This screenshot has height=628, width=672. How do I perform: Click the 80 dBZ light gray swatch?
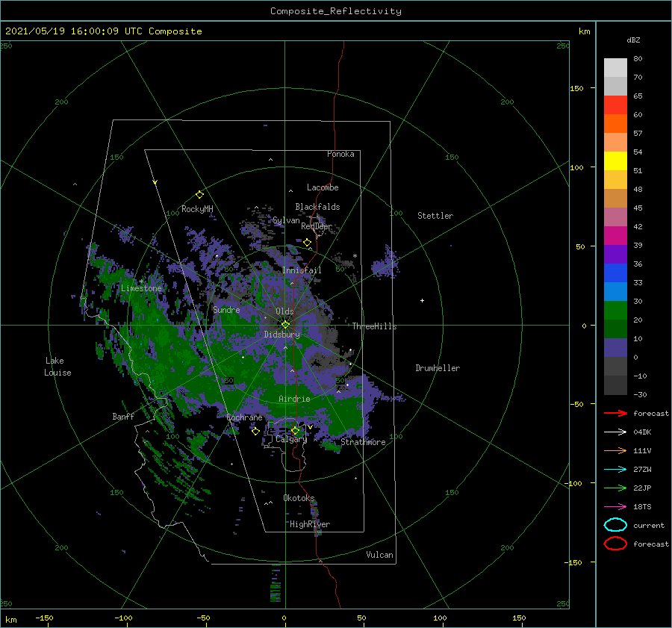[x=615, y=67]
